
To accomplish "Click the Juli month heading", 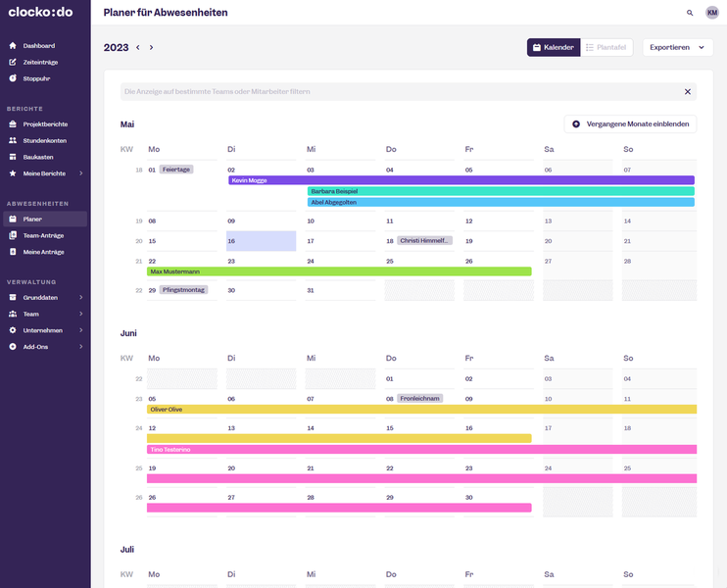I will click(x=127, y=550).
